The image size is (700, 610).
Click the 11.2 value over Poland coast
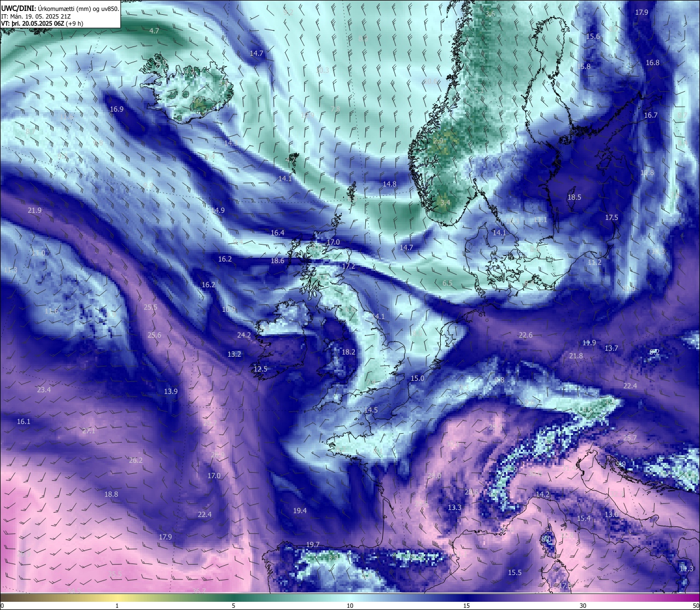pos(594,263)
